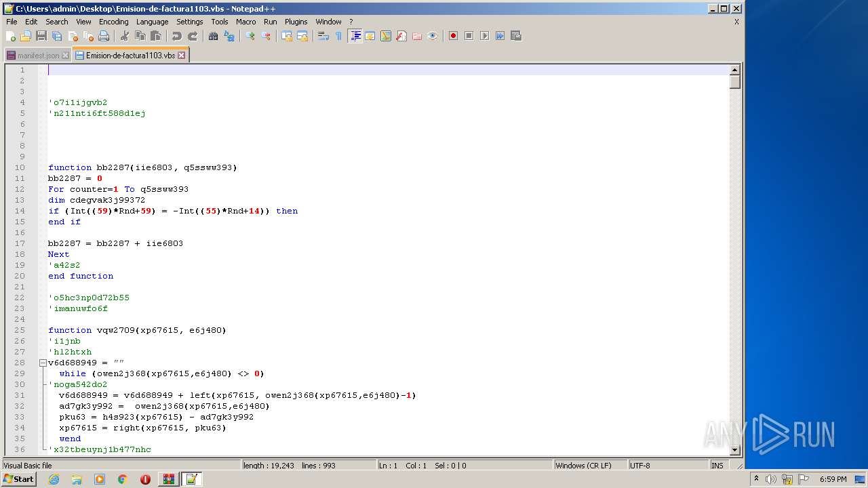Switch to the manifest.json tab
The image size is (868, 488).
click(x=38, y=56)
